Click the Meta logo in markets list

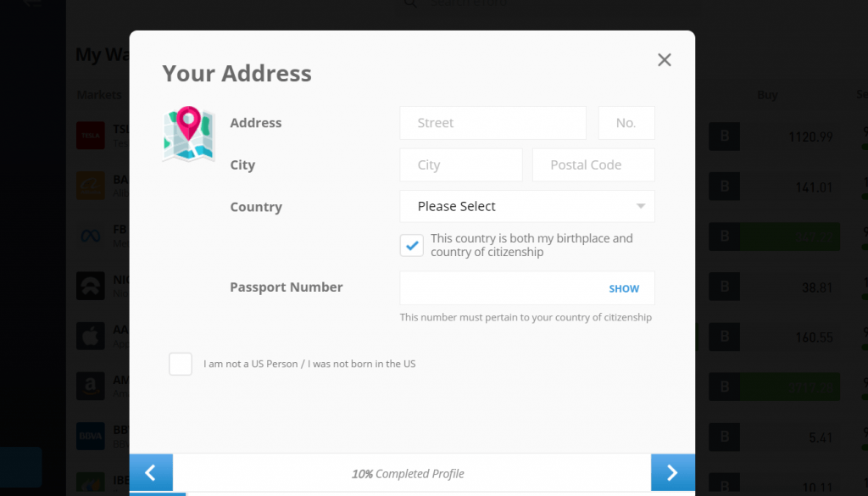[x=91, y=235]
